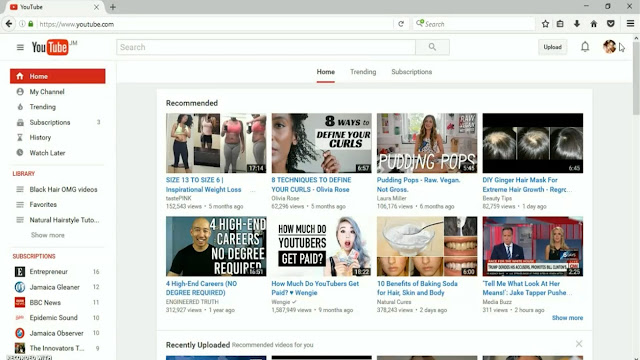
Task: Select the Home top tab
Action: [326, 72]
